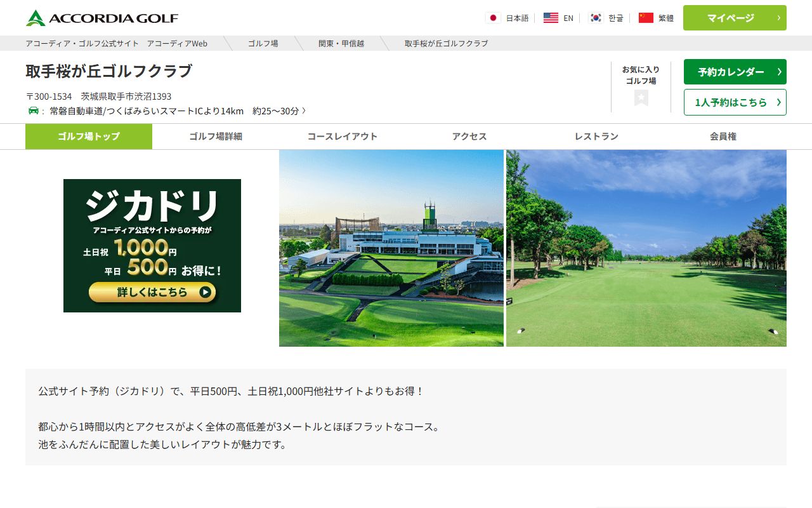The image size is (812, 508).
Task: Toggle the favorite golf course bookmark star
Action: click(x=641, y=98)
